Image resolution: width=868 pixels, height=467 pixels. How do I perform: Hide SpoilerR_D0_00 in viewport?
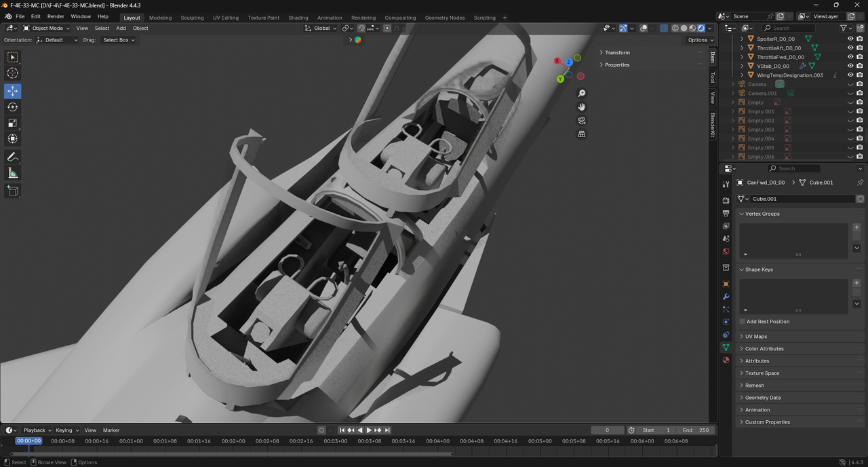[850, 39]
